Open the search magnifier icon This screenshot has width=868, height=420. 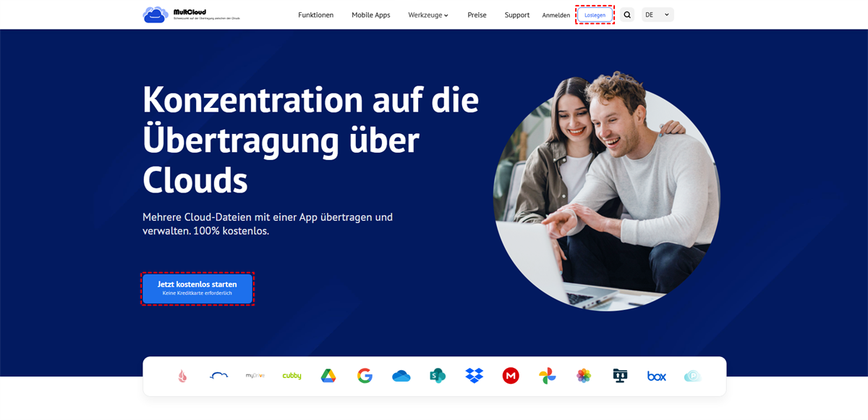point(627,14)
